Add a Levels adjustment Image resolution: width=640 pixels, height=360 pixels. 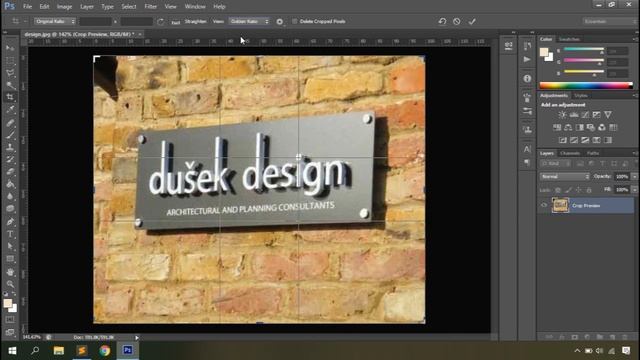pyautogui.click(x=574, y=115)
